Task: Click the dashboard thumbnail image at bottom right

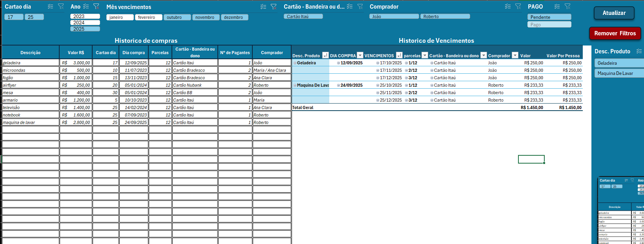Action: pyautogui.click(x=620, y=211)
